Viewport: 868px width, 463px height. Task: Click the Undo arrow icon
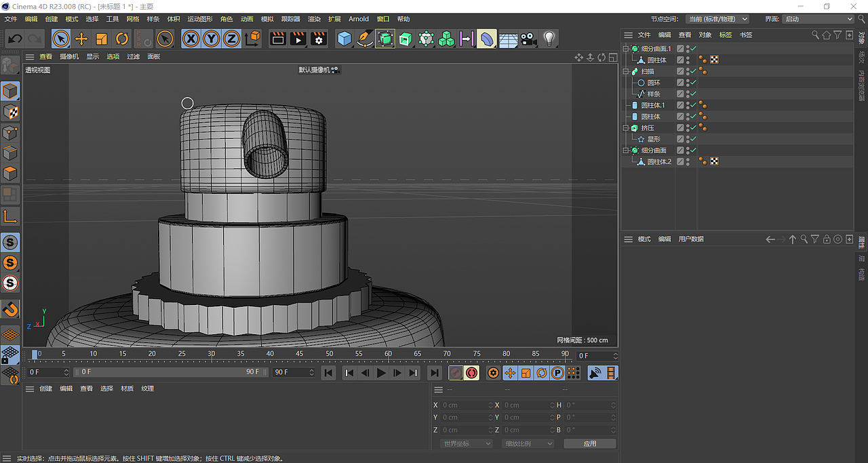click(15, 39)
